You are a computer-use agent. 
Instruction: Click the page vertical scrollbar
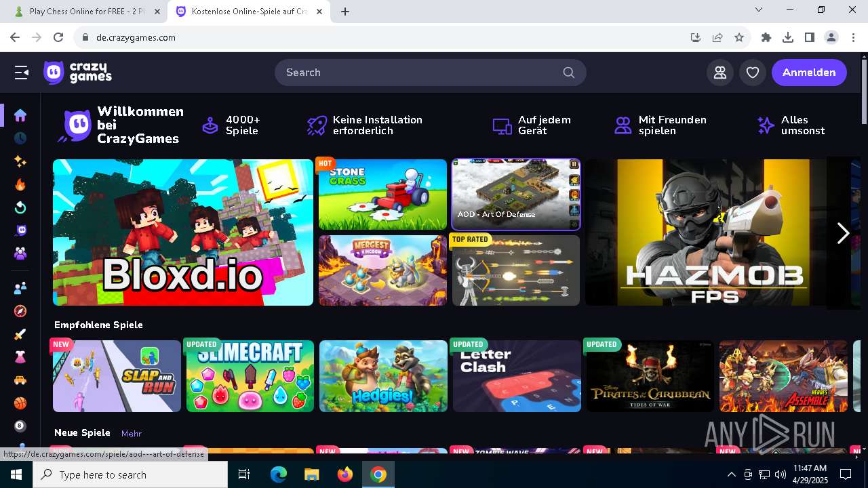(x=864, y=91)
